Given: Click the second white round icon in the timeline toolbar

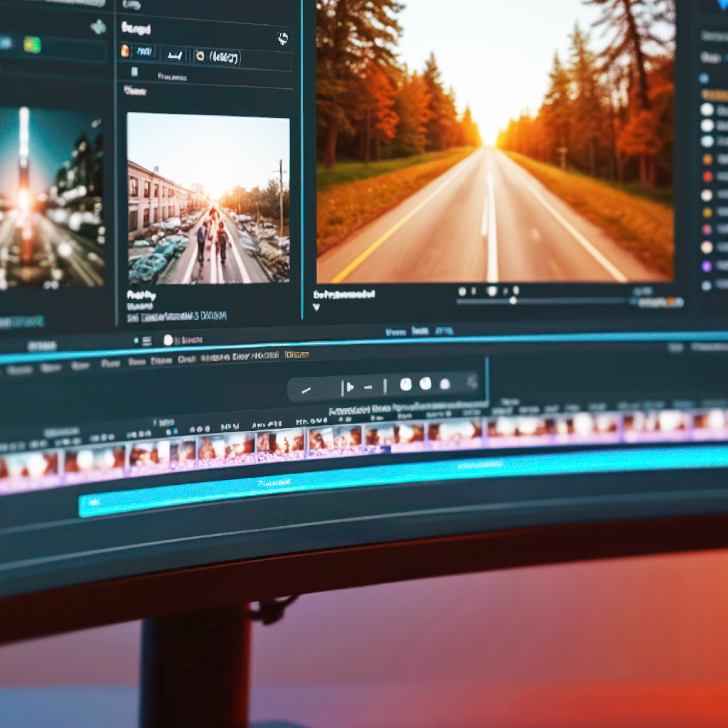Looking at the screenshot, I should coord(425,384).
